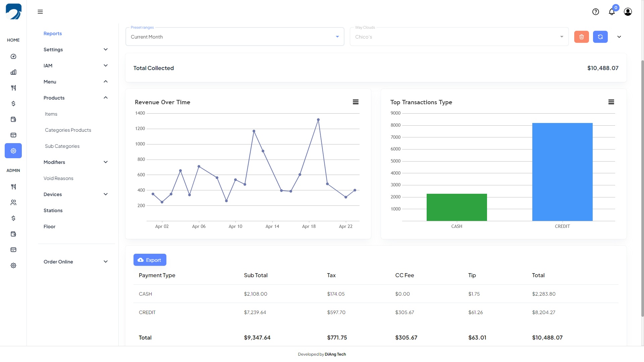Open the ADMIN wallet icon
This screenshot has width=644, height=362.
[13, 234]
